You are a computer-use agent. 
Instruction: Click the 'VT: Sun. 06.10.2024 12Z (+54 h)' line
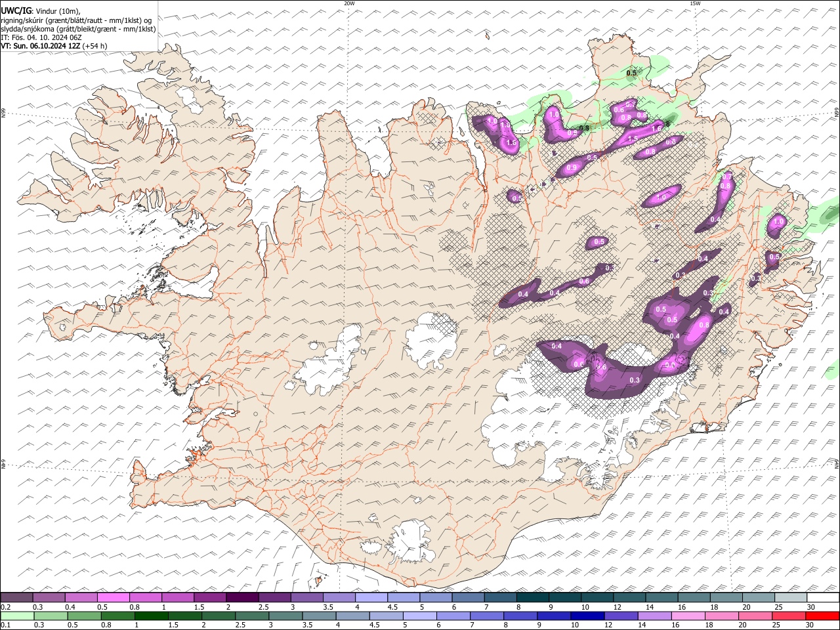pyautogui.click(x=54, y=46)
